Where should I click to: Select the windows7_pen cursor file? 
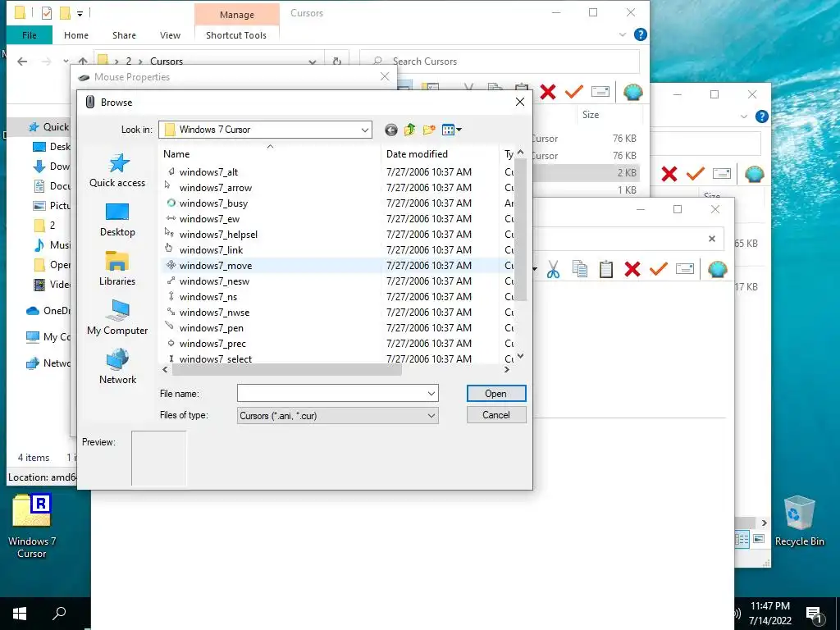pyautogui.click(x=211, y=327)
